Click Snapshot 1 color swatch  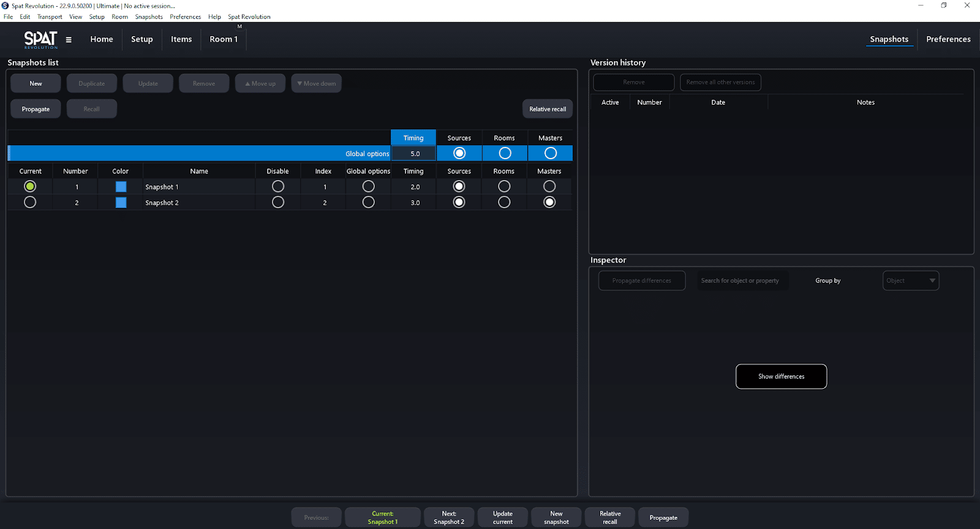click(121, 187)
